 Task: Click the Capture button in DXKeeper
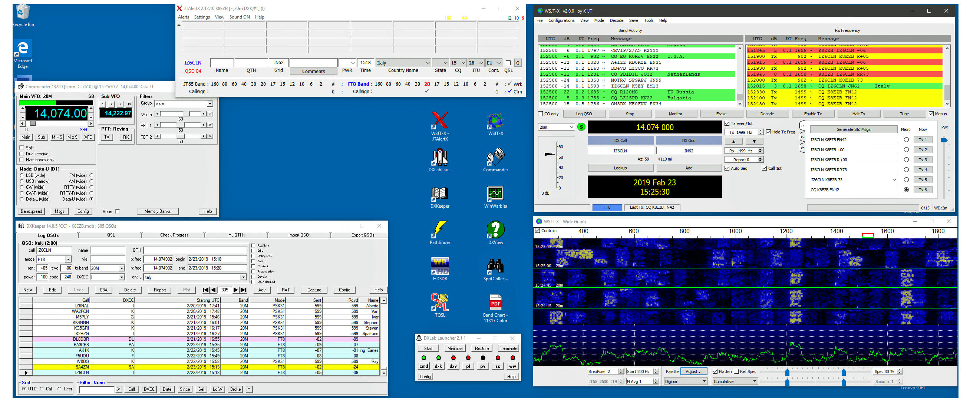click(314, 290)
